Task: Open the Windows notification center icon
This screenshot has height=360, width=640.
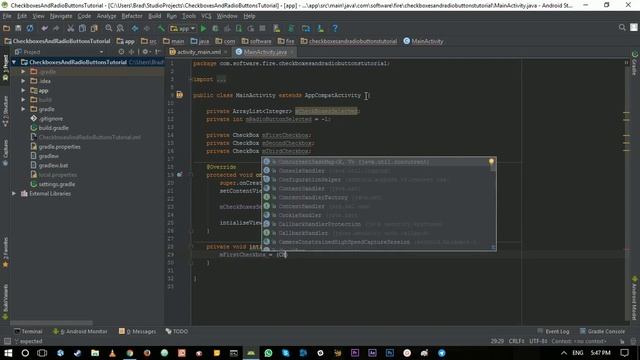Action: point(624,353)
